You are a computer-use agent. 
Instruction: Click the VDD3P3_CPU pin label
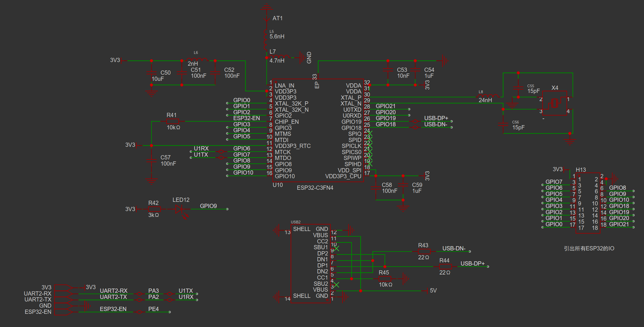343,176
